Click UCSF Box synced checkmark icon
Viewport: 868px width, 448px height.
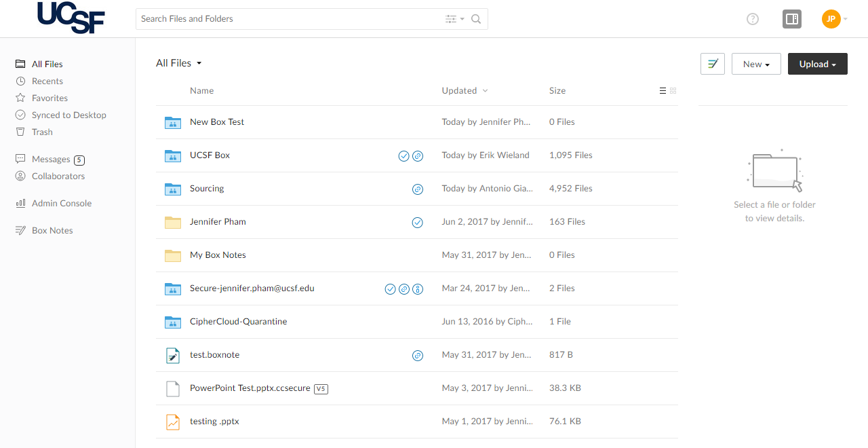tap(403, 156)
